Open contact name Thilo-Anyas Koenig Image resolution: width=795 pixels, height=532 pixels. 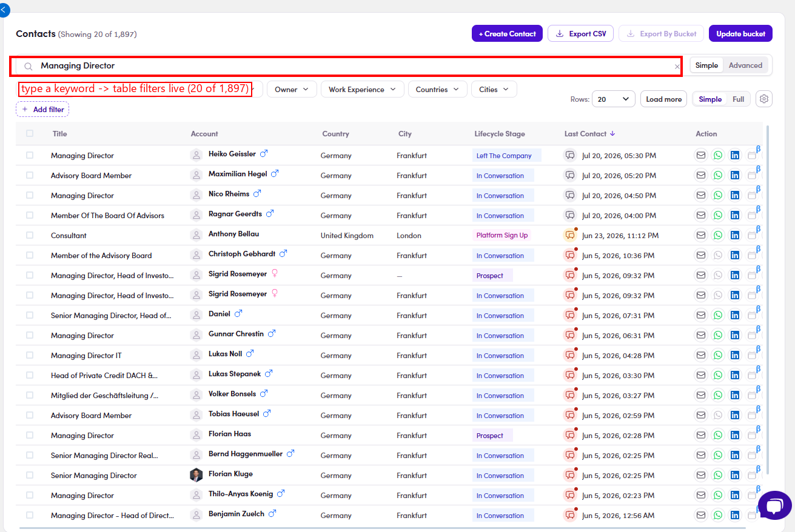pyautogui.click(x=241, y=494)
